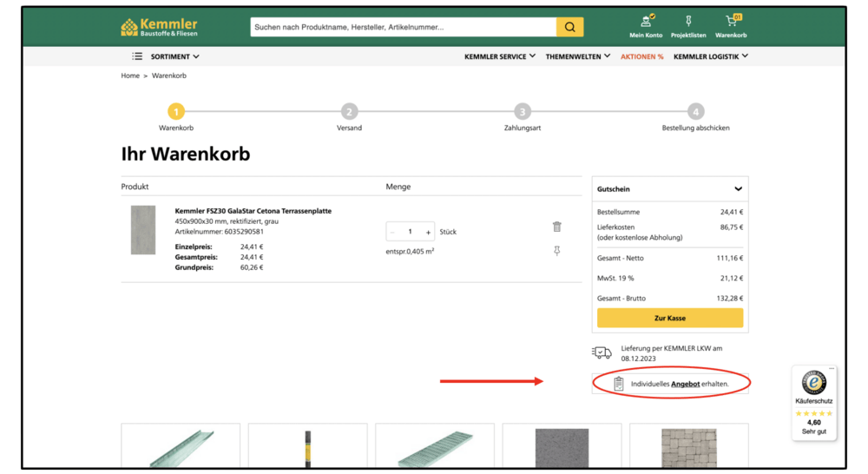868x474 pixels.
Task: Open the grating product thumbnail
Action: point(435,447)
